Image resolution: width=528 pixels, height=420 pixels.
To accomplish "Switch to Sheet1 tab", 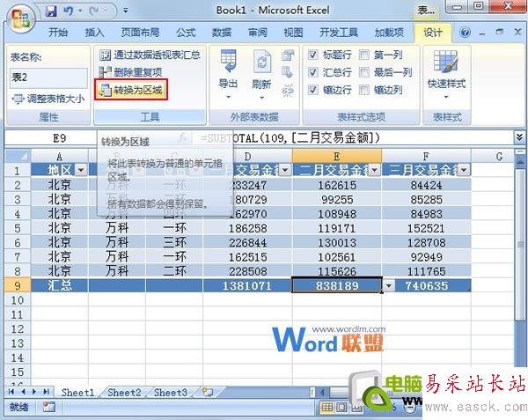I will (77, 393).
